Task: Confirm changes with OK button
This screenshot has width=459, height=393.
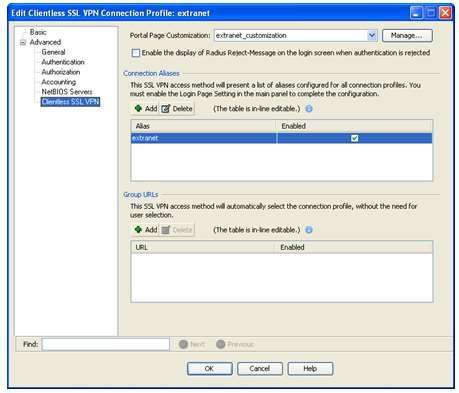Action: tap(209, 368)
